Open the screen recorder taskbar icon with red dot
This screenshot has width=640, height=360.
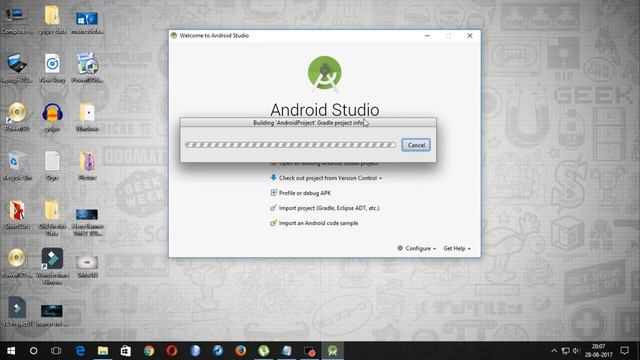tap(310, 351)
